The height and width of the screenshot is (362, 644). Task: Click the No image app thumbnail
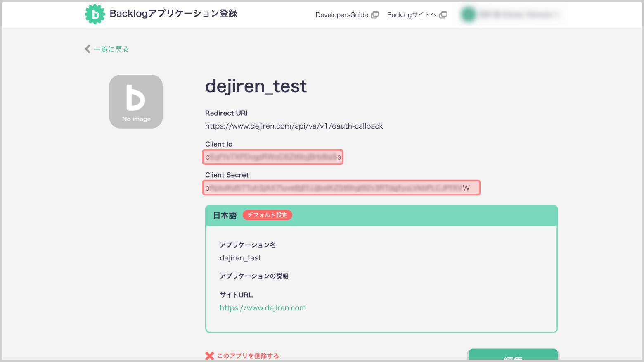136,102
